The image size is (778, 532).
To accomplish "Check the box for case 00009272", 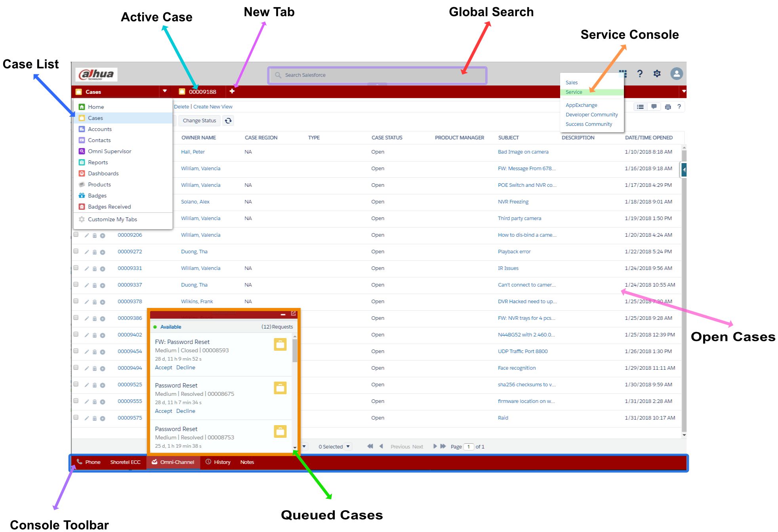I will [x=76, y=251].
